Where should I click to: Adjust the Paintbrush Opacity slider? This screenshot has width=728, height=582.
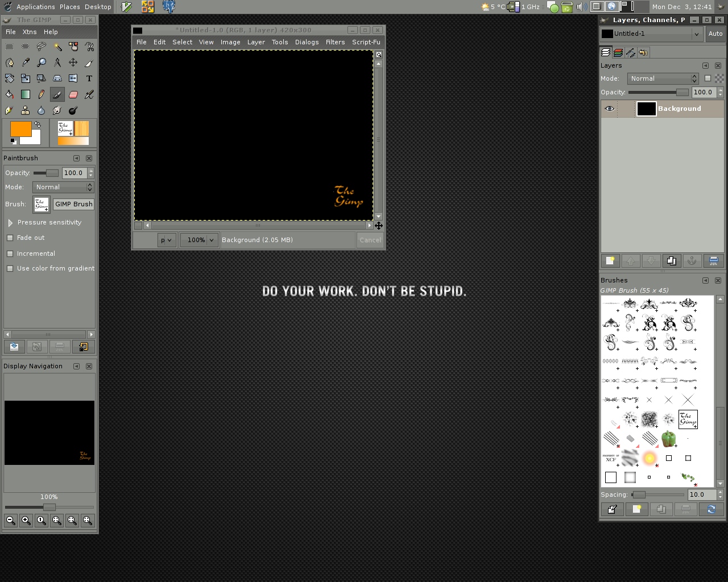(46, 173)
